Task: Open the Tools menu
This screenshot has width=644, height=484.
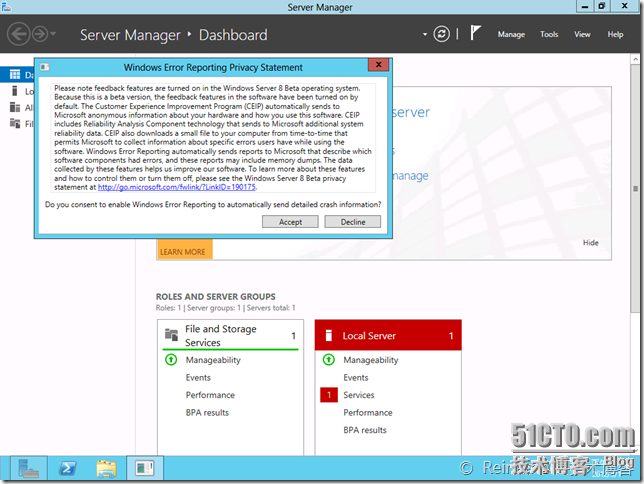Action: point(549,35)
